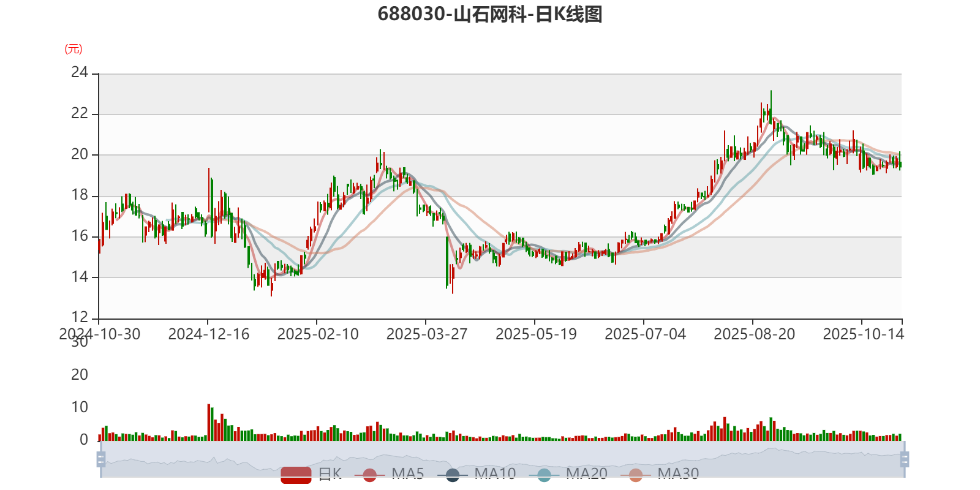Viewport: 980px width, 490px height.
Task: Toggle the 日K candlestick series in legend
Action: pos(311,474)
